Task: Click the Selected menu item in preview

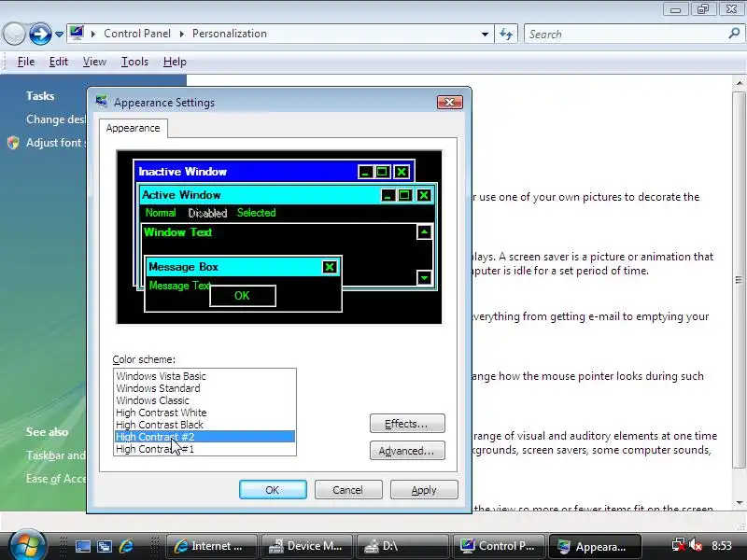Action: [256, 213]
